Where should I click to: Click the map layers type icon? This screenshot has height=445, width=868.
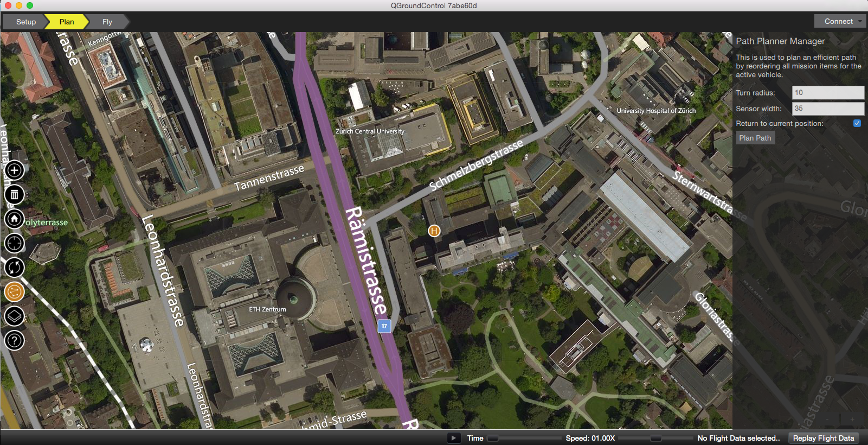pos(15,316)
